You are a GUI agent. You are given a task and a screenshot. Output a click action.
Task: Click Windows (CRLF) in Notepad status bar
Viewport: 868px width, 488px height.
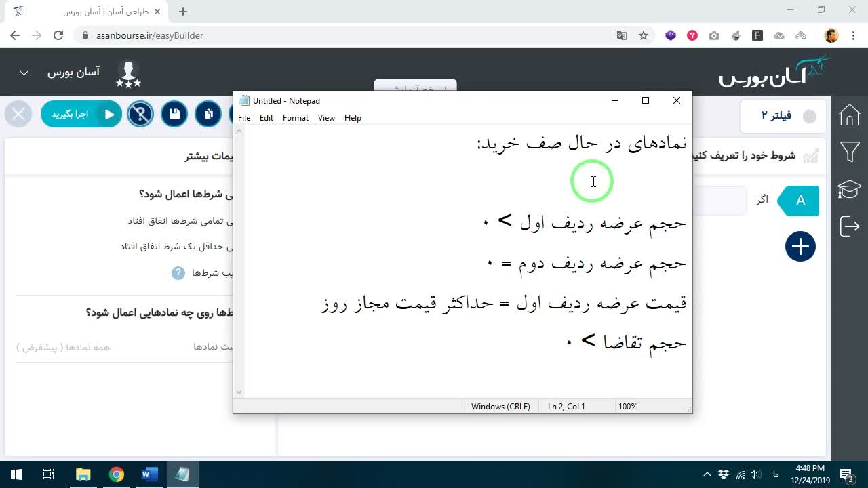click(500, 407)
